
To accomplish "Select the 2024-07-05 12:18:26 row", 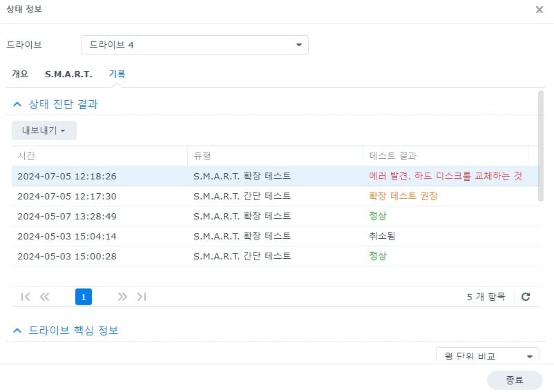I will pos(275,176).
